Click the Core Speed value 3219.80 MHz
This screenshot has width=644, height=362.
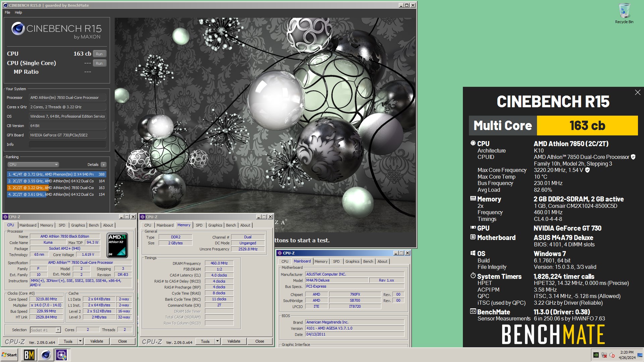[x=47, y=299]
